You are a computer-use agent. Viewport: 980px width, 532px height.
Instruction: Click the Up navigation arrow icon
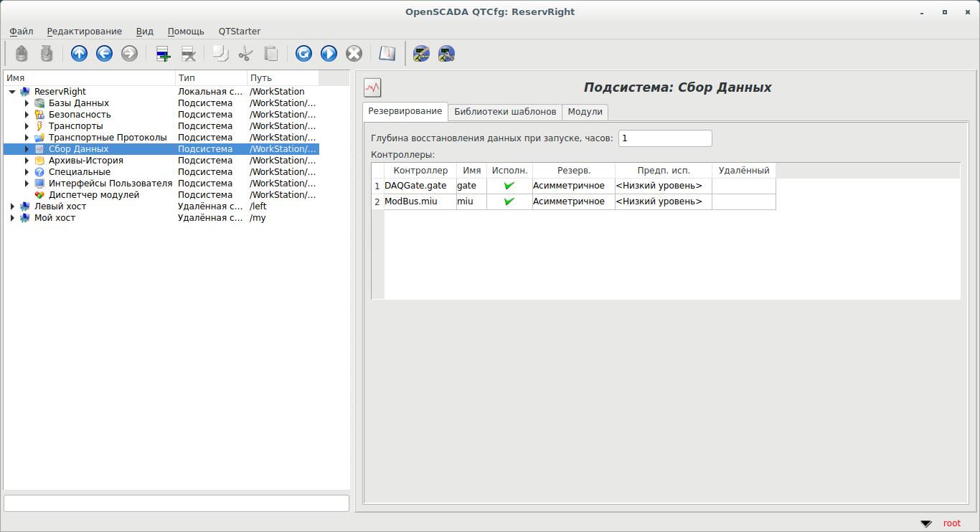(x=80, y=54)
